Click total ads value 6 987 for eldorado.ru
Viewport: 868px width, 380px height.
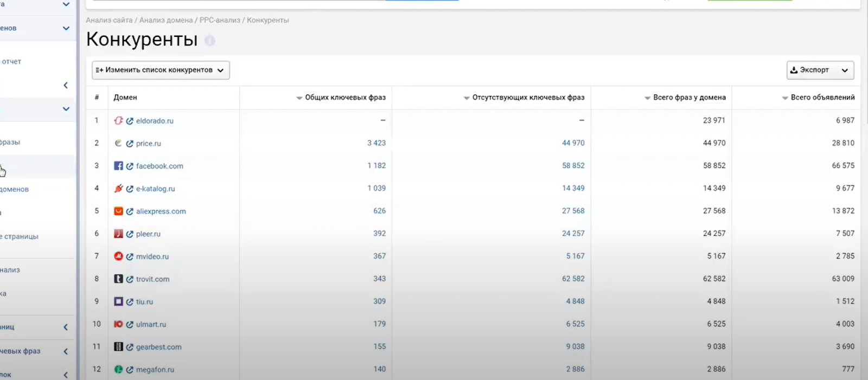click(x=845, y=120)
